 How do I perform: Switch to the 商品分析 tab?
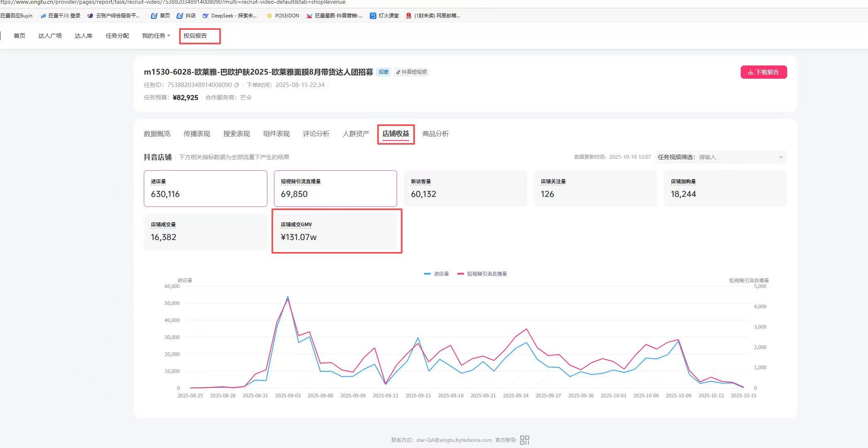tap(436, 134)
